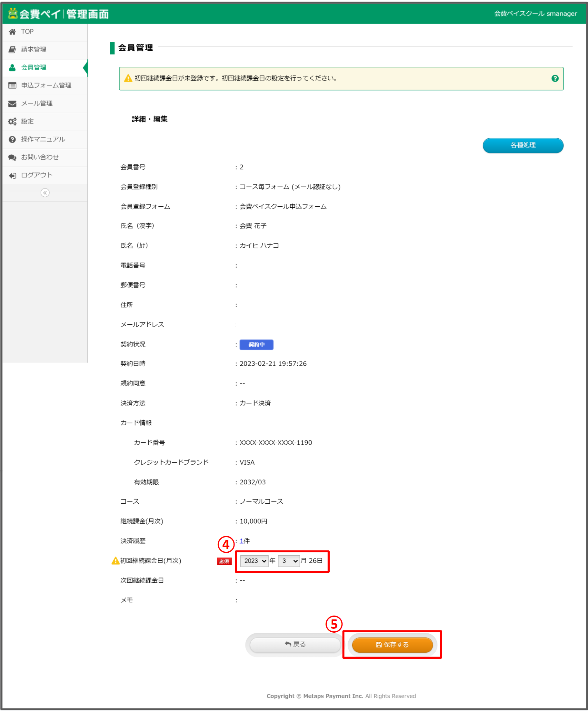Collapse the sidebar with the chevron button
Screen dimensions: 588x711
[45, 193]
